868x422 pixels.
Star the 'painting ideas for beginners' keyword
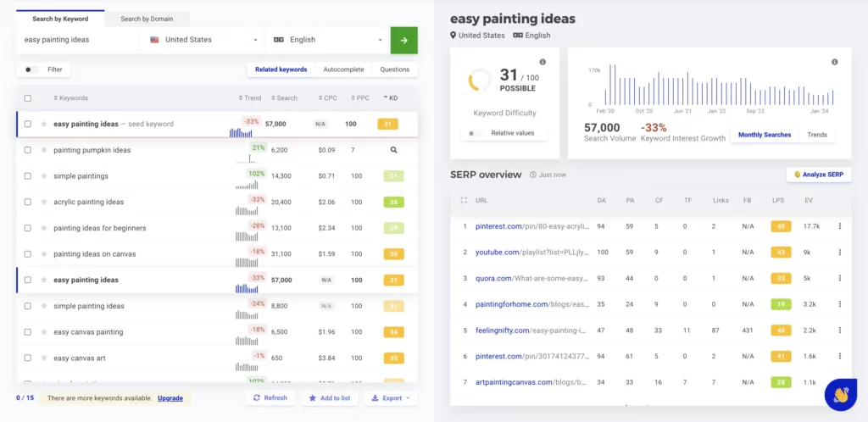point(44,228)
